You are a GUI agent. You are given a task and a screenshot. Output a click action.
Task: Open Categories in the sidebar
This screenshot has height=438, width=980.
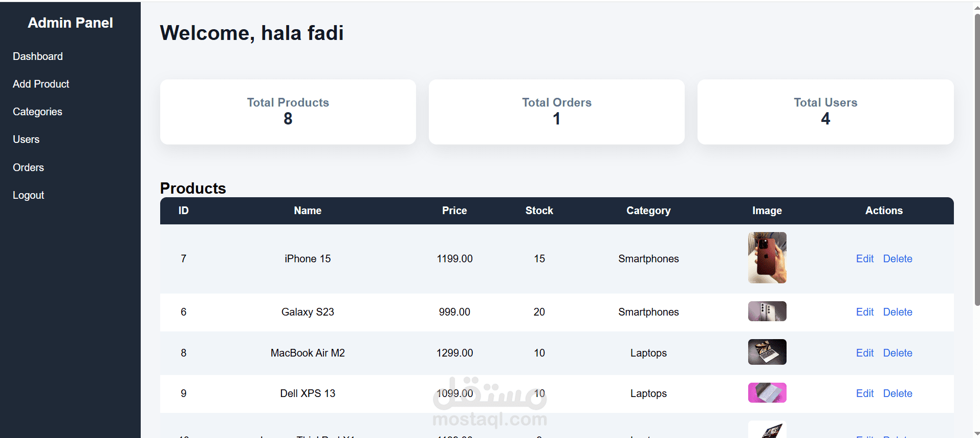37,112
